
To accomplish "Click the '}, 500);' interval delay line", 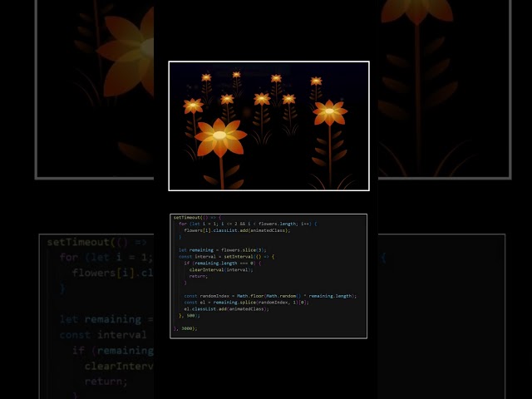I will pyautogui.click(x=190, y=316).
